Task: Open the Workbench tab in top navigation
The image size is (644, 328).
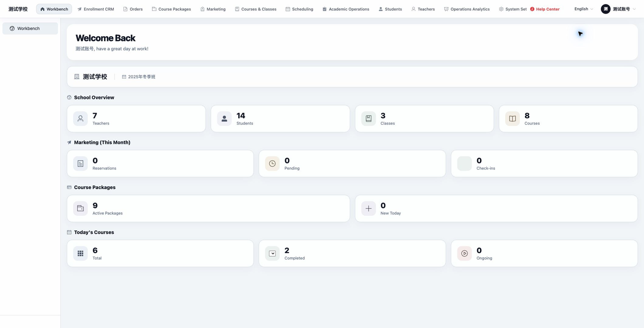Action: (54, 9)
